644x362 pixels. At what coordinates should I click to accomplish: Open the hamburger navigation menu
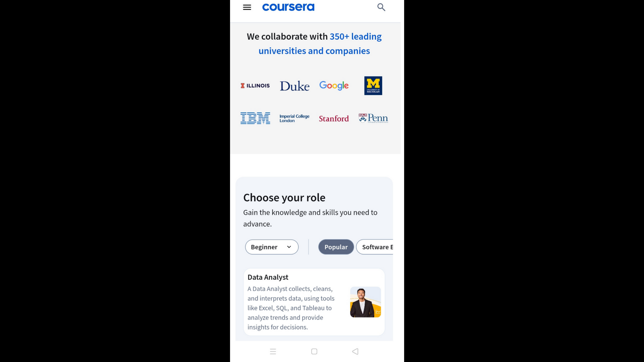pyautogui.click(x=247, y=7)
